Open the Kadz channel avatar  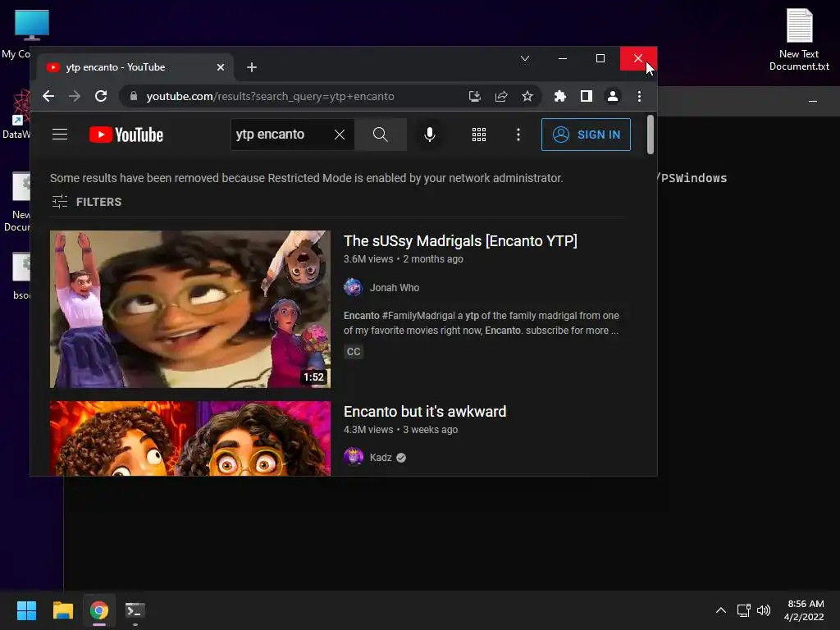(x=353, y=458)
